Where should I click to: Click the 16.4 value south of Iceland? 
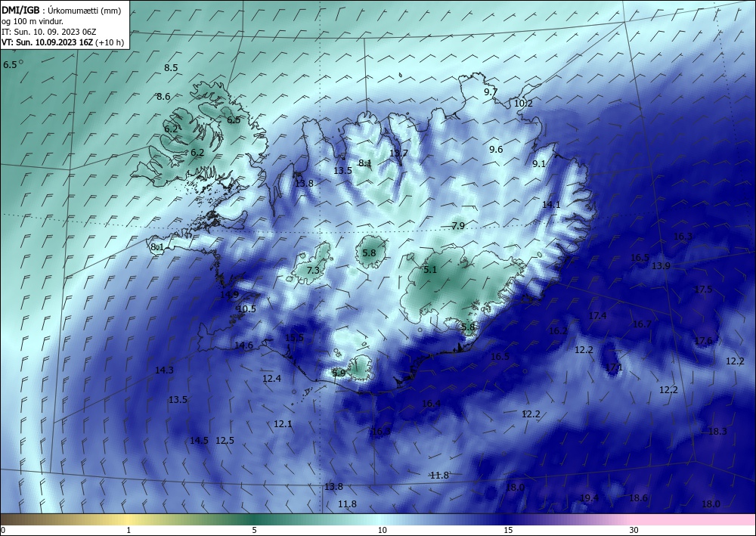tap(431, 404)
